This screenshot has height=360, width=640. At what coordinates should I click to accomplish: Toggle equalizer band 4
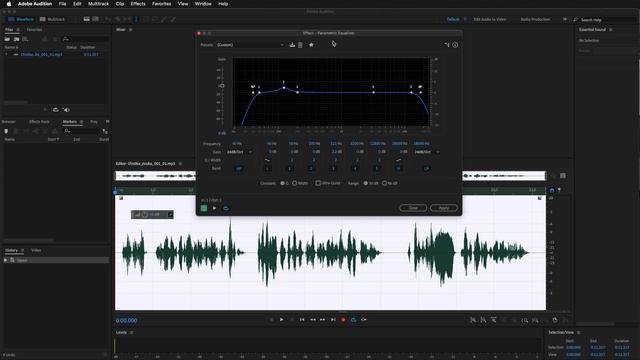pyautogui.click(x=355, y=168)
